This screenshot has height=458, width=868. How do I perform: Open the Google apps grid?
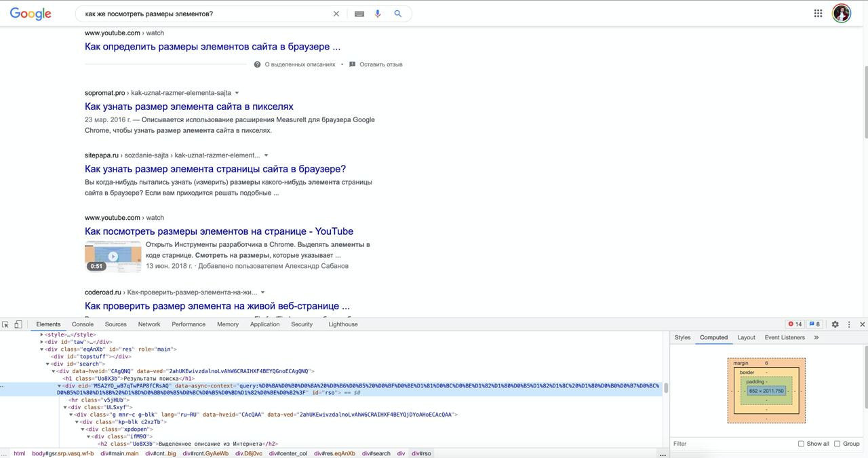(x=818, y=14)
